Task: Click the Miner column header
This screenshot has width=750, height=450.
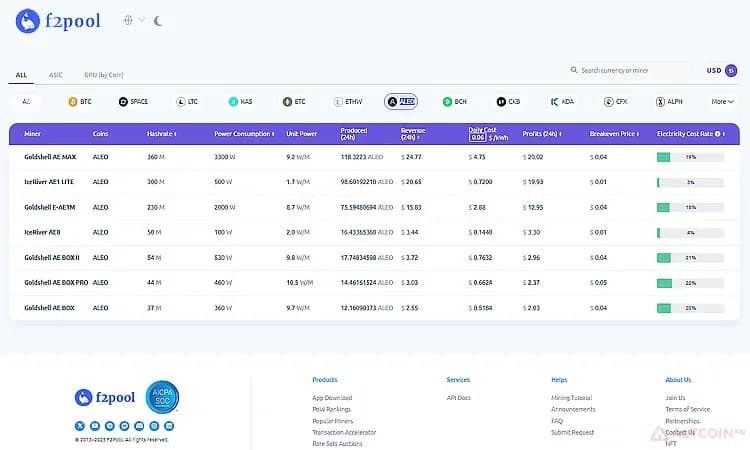Action: pos(32,134)
